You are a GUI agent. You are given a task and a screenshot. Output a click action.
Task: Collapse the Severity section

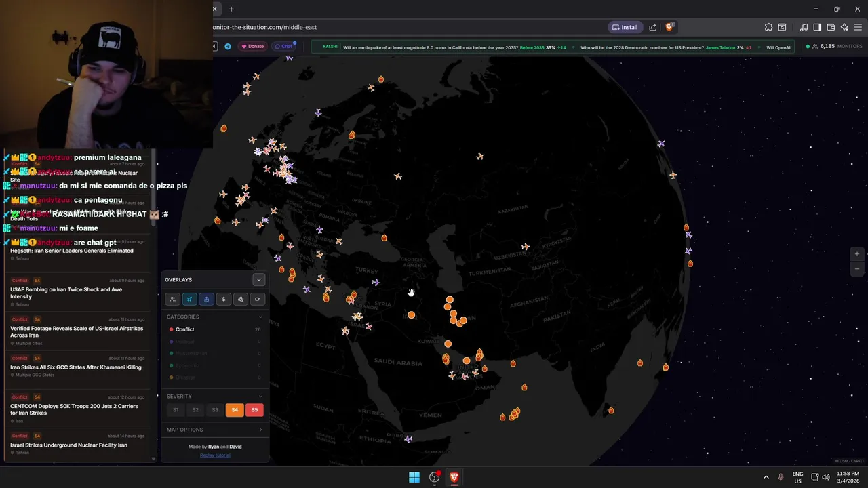click(x=260, y=396)
